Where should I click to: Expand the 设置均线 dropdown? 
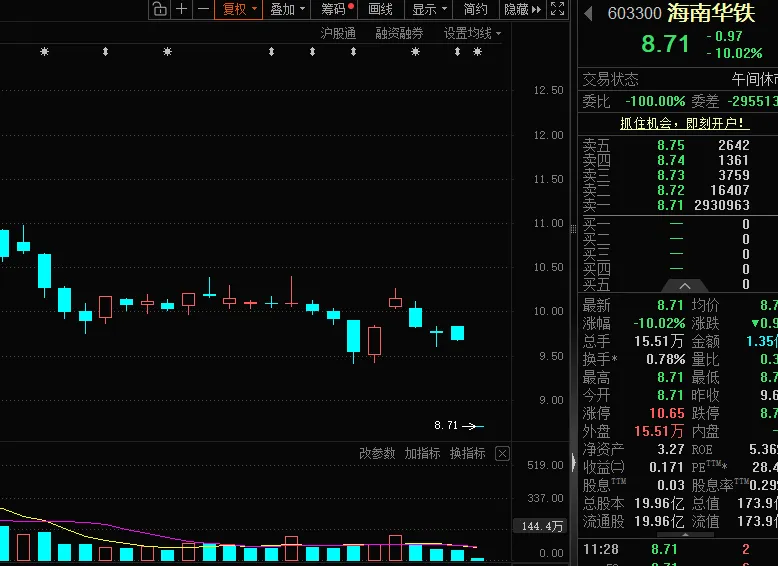coord(472,33)
